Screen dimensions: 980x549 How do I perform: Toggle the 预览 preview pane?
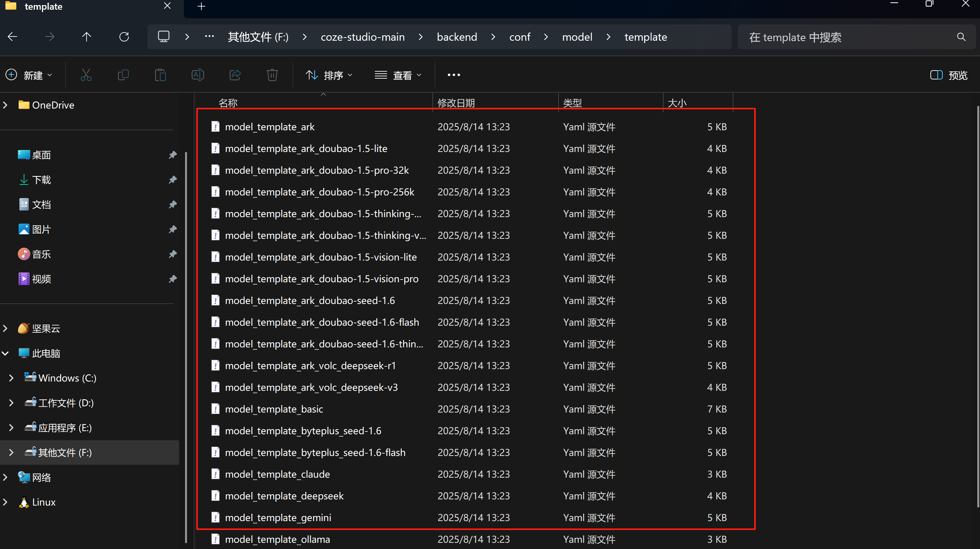point(949,75)
